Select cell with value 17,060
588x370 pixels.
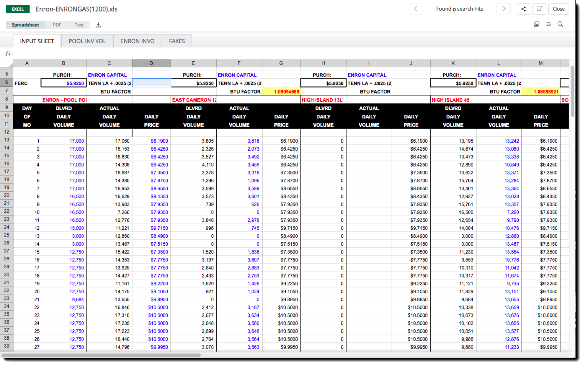tap(109, 141)
